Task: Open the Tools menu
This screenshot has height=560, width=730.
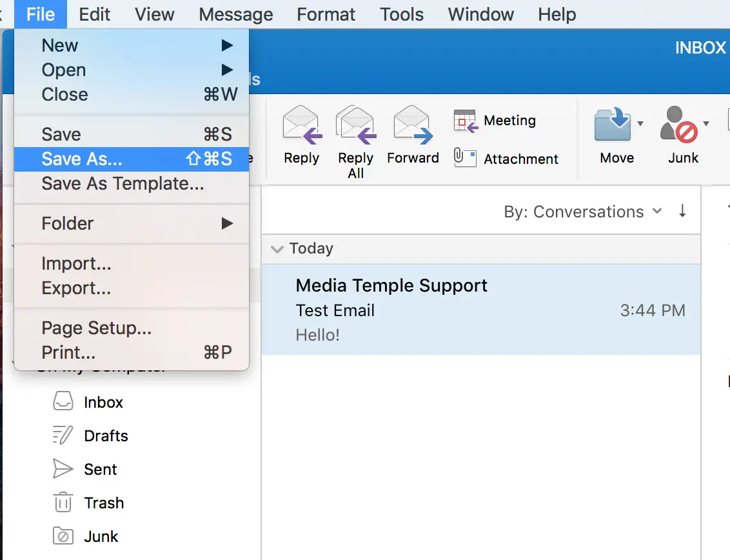Action: 401,14
